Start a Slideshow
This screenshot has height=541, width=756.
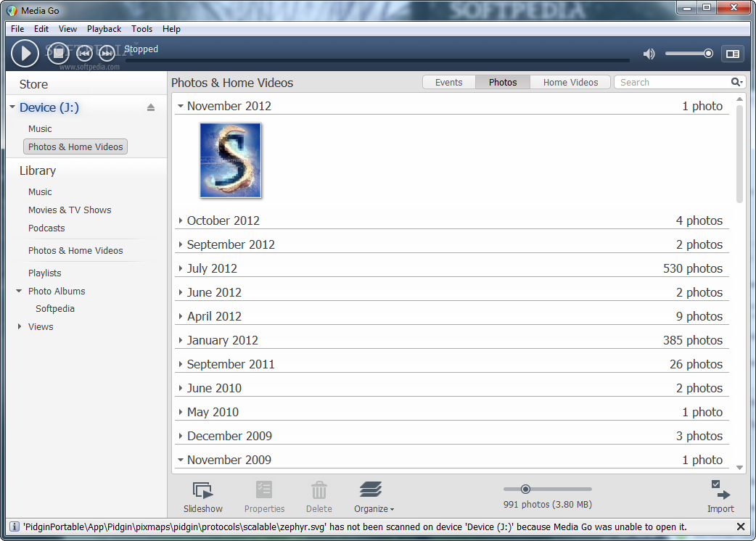click(203, 497)
